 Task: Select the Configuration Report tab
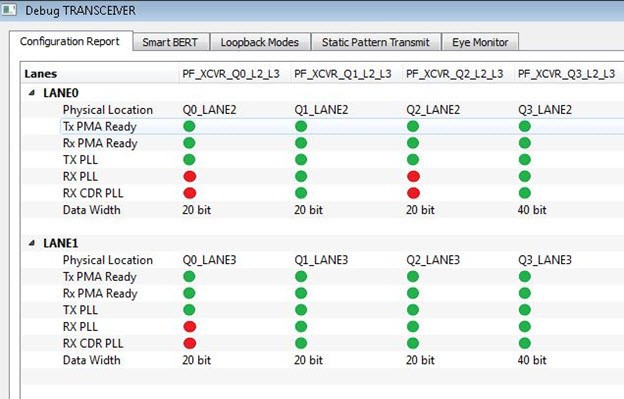click(70, 41)
